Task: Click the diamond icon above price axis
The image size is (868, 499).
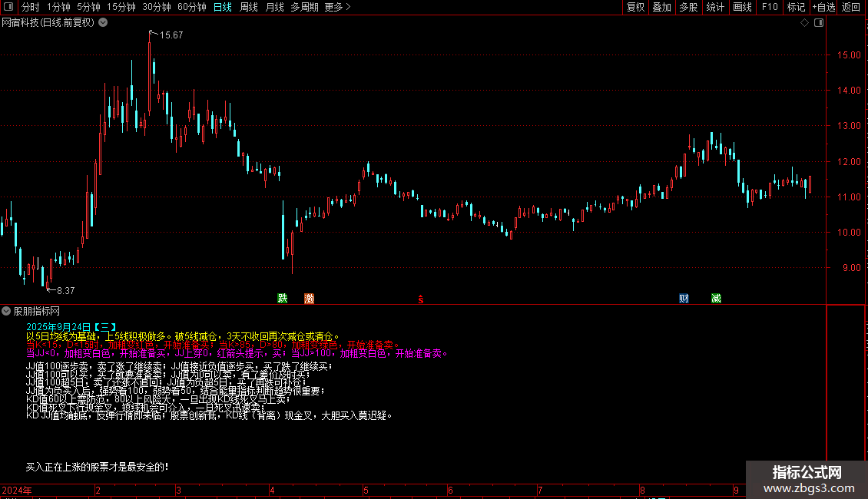Action: (805, 23)
